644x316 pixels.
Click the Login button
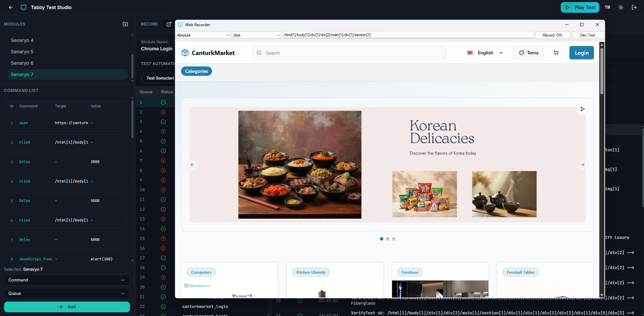coord(582,53)
